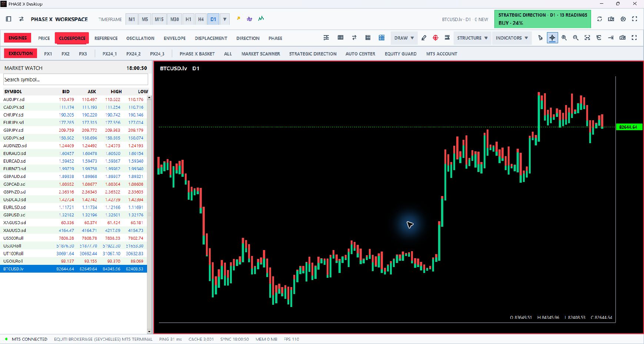
Task: Click the scroll-to-end arrow icon
Action: (611, 38)
